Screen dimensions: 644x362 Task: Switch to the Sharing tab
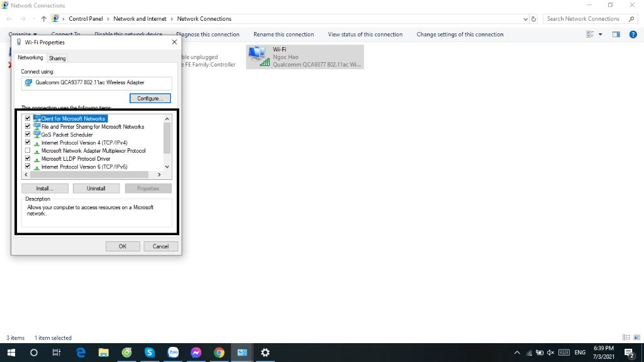tap(57, 58)
